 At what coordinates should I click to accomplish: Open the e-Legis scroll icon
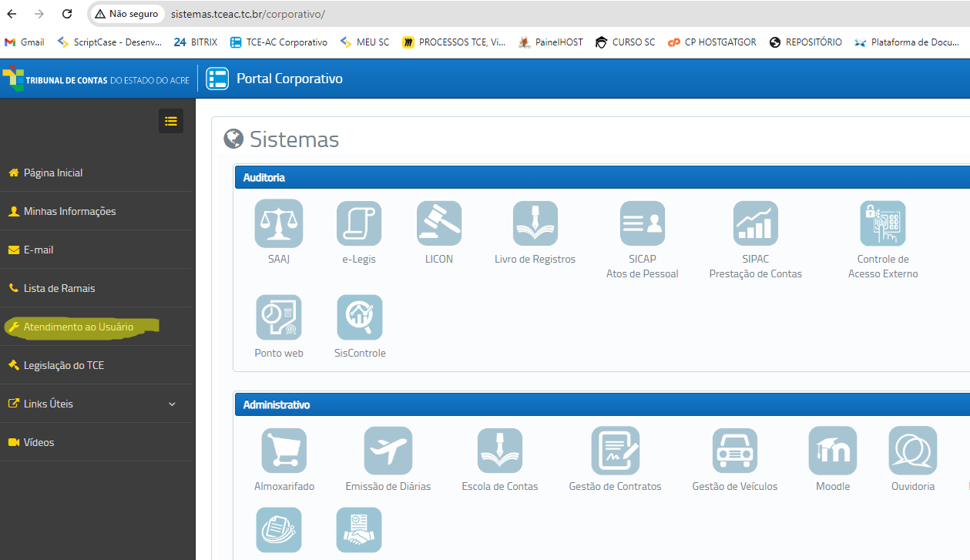tap(359, 223)
